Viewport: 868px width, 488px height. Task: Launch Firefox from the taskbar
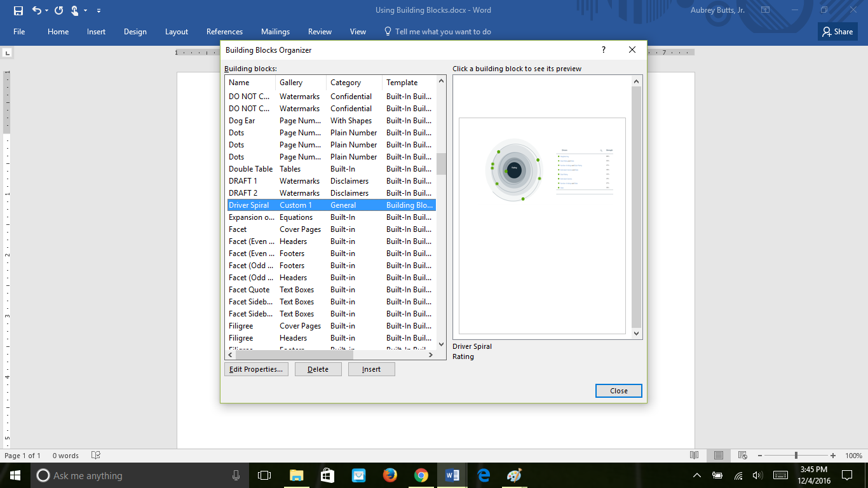click(389, 475)
